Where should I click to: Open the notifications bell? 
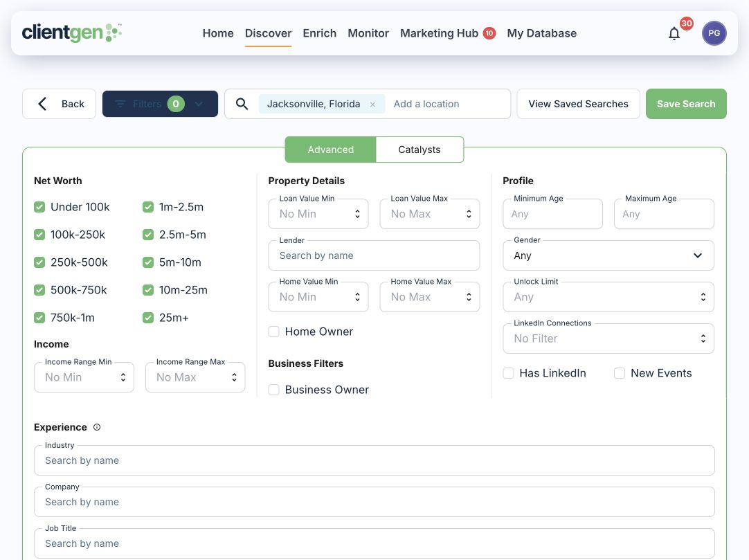pyautogui.click(x=674, y=33)
